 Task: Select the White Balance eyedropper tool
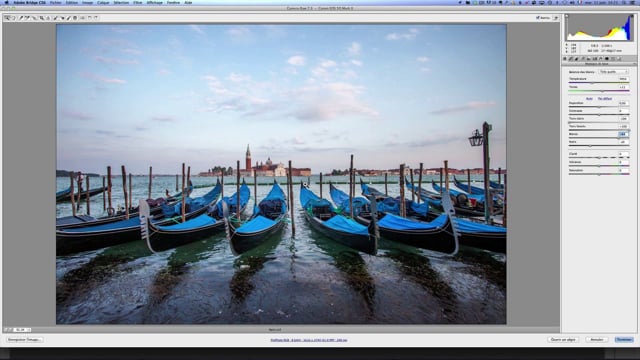[22, 18]
